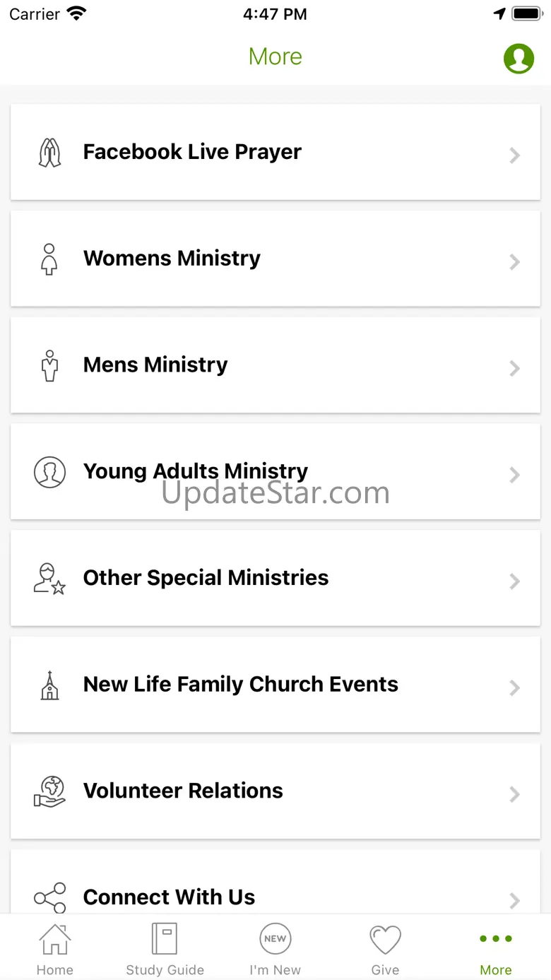This screenshot has height=980, width=551.
Task: Tap the Young Adults profile circle icon
Action: point(49,472)
